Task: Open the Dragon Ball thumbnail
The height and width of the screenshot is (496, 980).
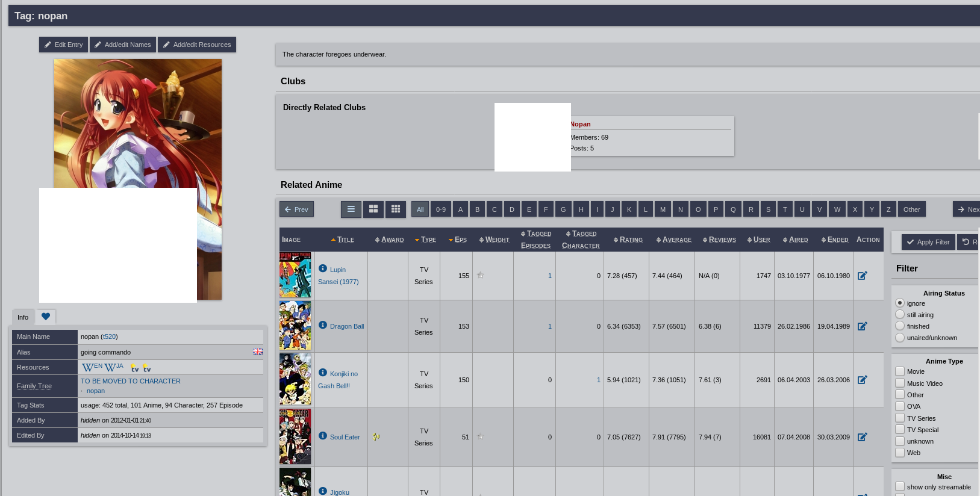Action: (x=295, y=326)
